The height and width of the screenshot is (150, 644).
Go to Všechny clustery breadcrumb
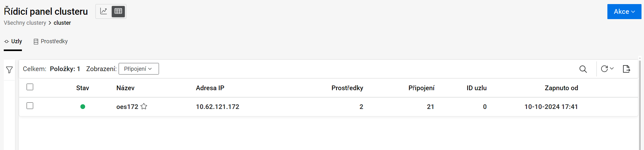25,23
